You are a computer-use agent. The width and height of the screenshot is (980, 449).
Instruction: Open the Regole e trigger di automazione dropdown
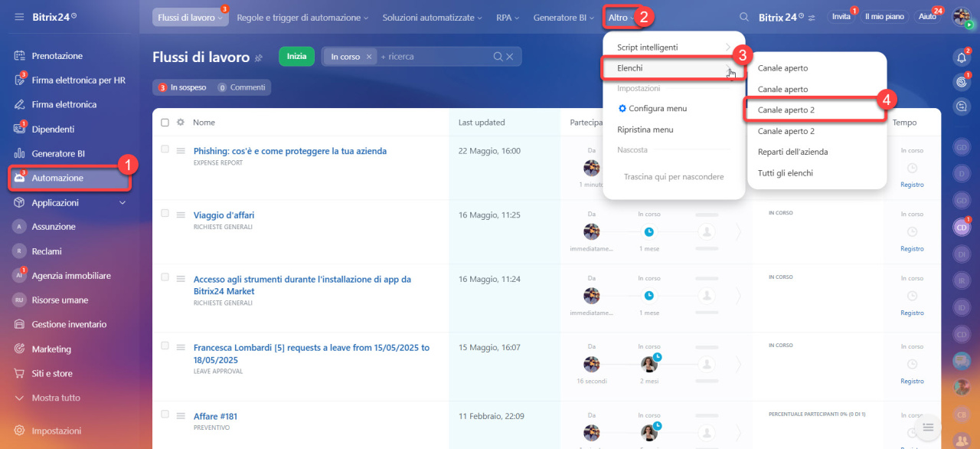(302, 17)
